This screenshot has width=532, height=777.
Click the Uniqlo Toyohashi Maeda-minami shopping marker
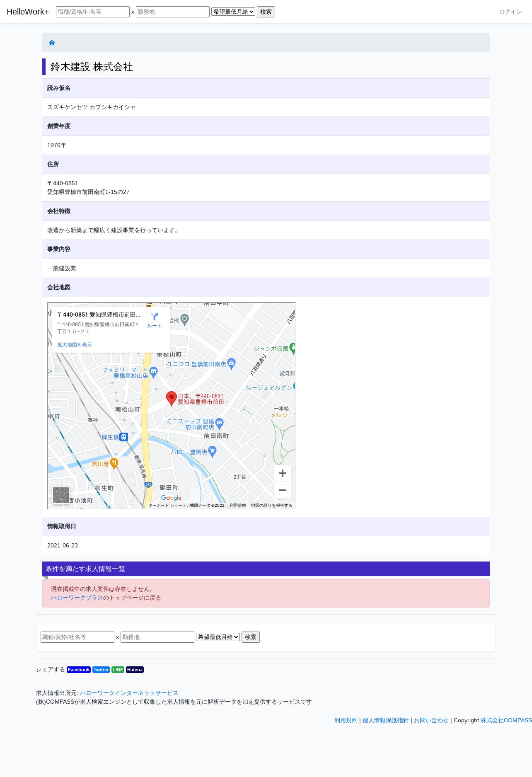click(232, 364)
